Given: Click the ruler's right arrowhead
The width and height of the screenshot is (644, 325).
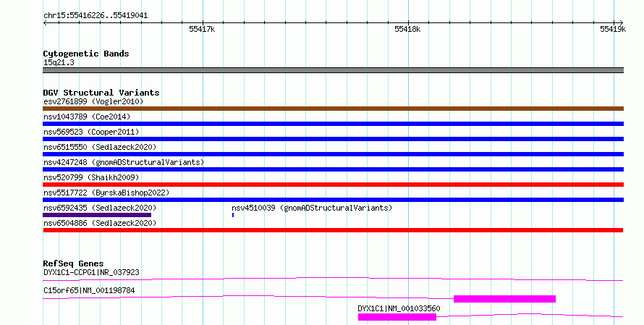Looking at the screenshot, I should click(x=622, y=22).
